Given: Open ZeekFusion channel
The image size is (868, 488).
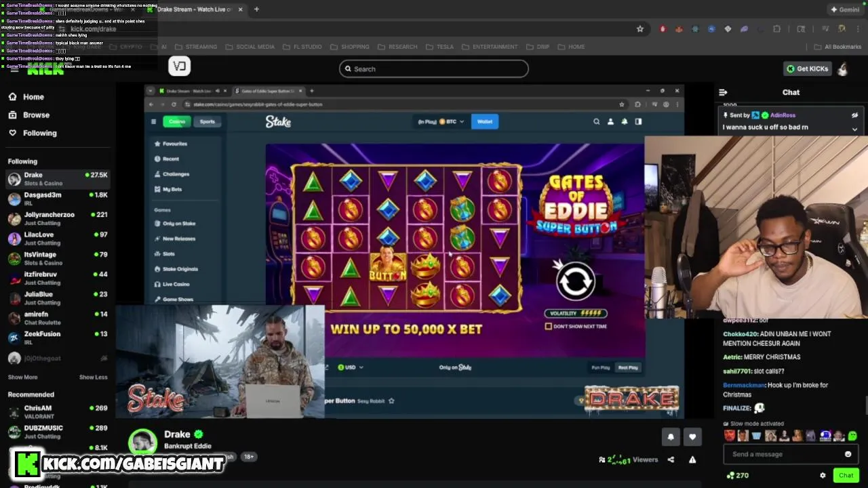Looking at the screenshot, I should (x=58, y=338).
